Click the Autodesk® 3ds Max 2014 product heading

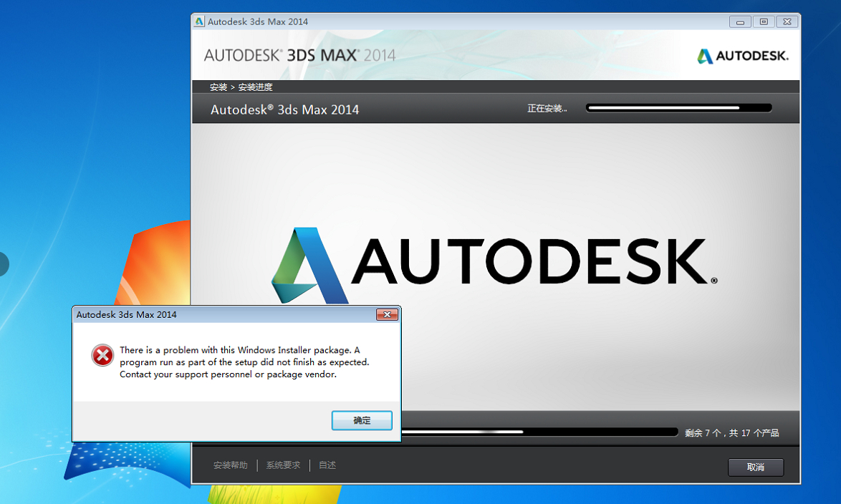(285, 110)
